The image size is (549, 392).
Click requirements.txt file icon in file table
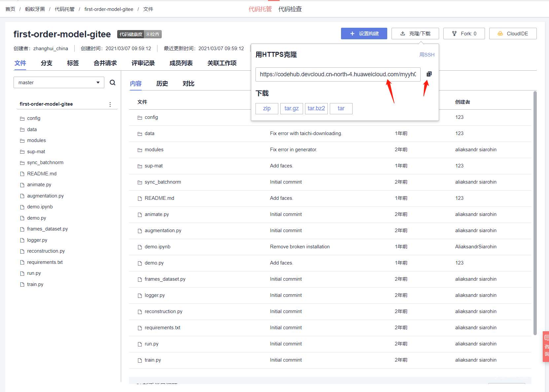140,328
